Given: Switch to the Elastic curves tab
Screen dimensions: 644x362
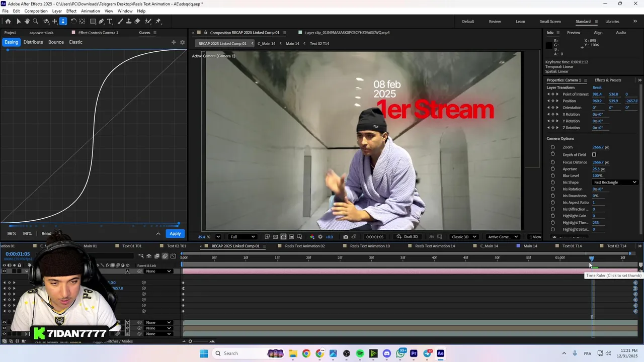Looking at the screenshot, I should pos(76,42).
